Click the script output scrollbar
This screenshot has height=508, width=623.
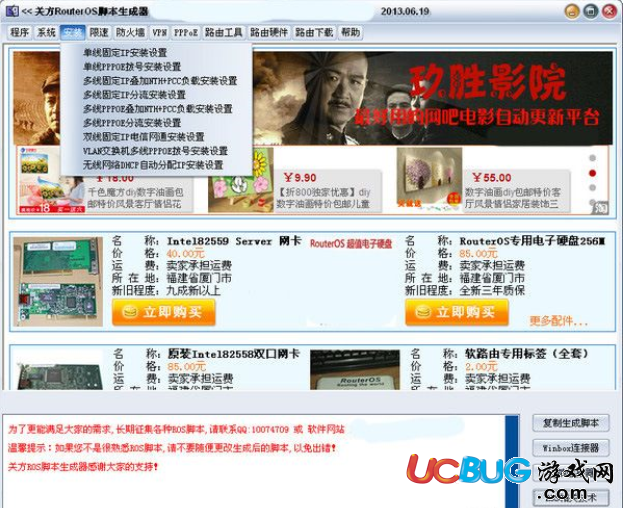click(x=512, y=462)
